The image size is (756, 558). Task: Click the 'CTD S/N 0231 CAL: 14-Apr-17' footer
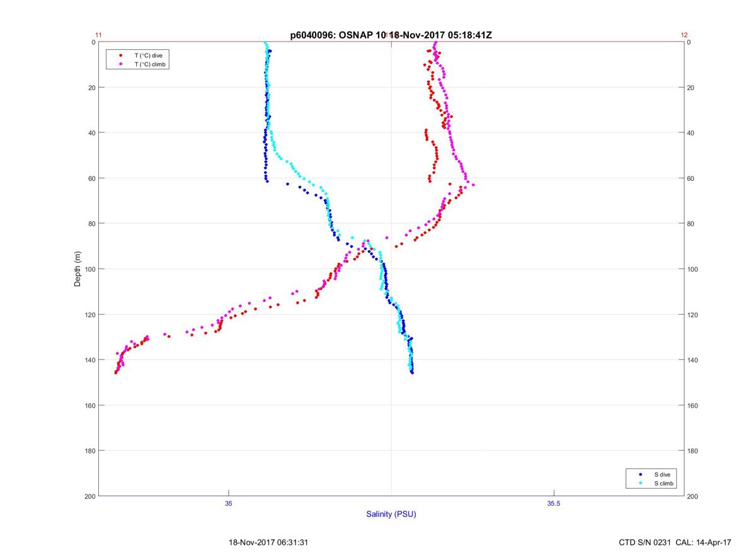click(675, 542)
